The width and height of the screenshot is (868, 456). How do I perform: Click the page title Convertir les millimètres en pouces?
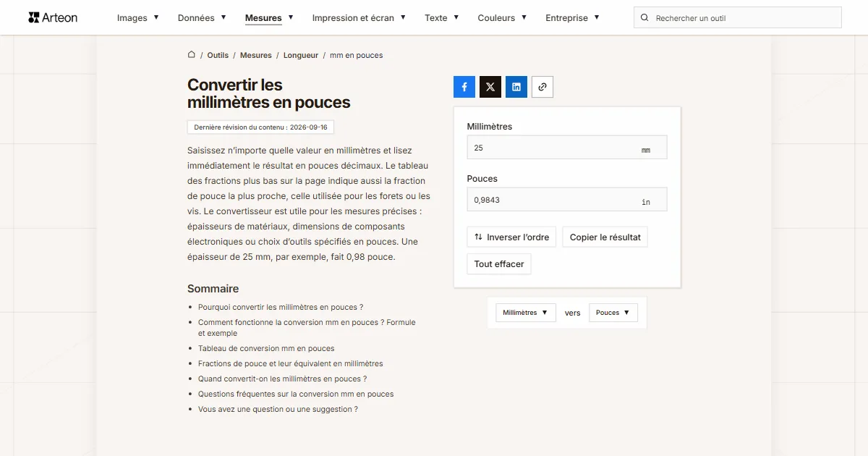(269, 93)
